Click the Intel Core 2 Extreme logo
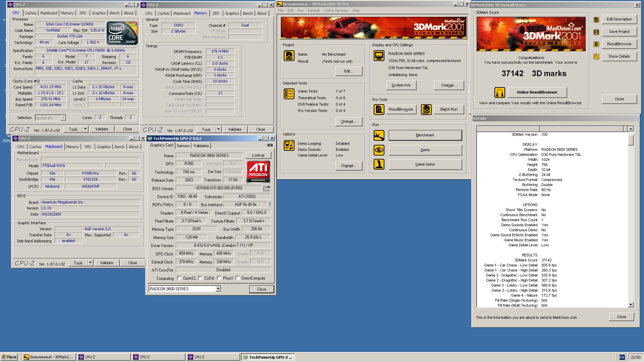Screen dimensions: 644x362 click(122, 33)
